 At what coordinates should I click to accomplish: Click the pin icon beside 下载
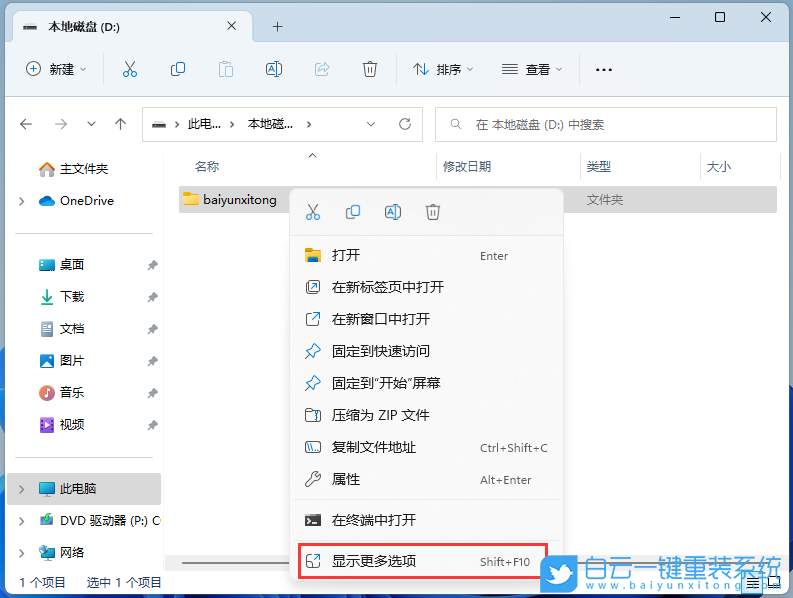click(152, 297)
